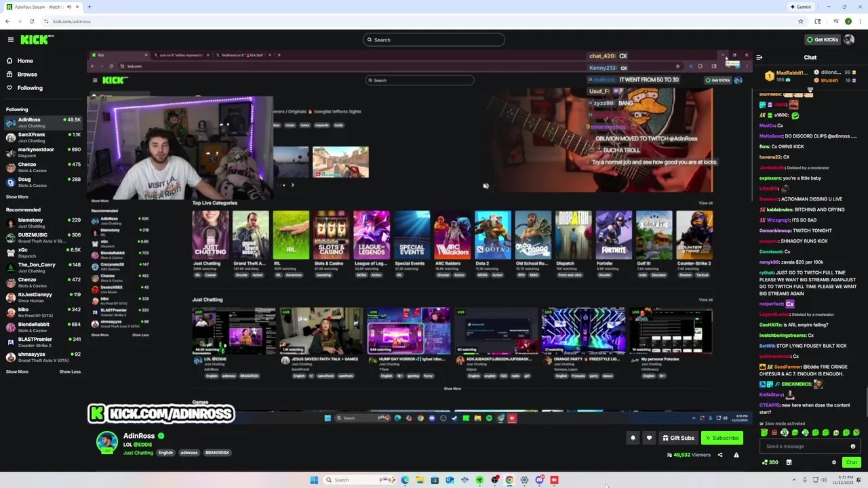The image size is (868, 488).
Task: Click the Gift Subs button
Action: [x=678, y=438]
